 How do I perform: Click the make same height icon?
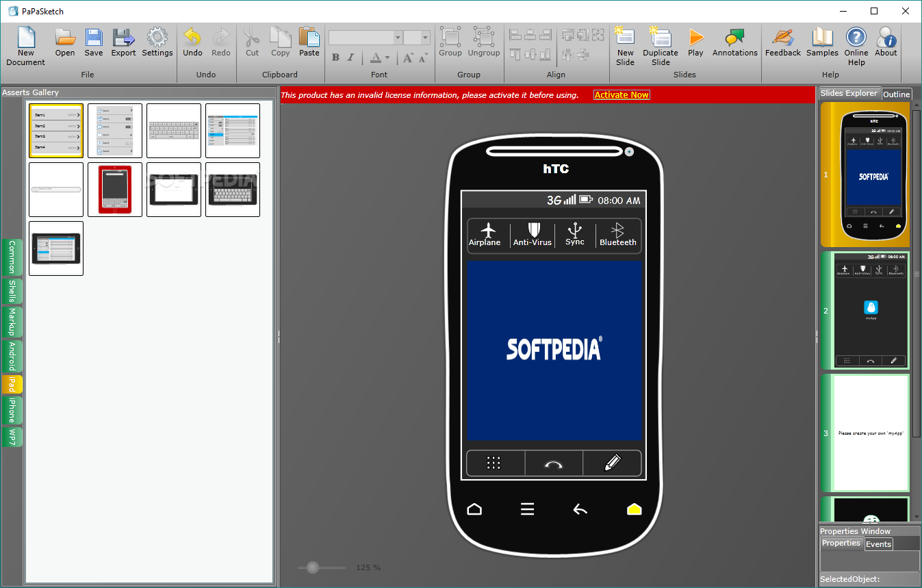pos(582,35)
